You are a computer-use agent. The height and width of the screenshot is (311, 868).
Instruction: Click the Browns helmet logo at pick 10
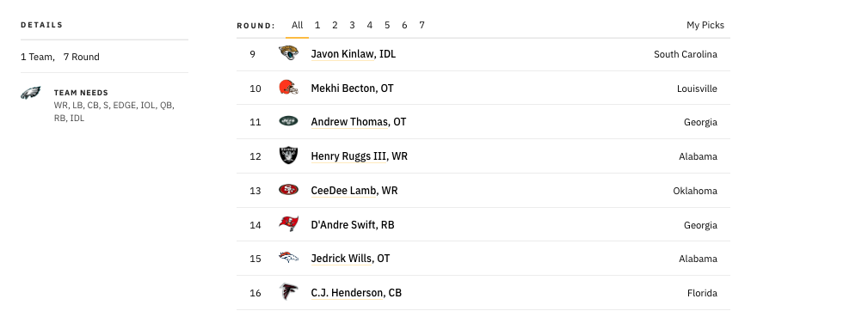[288, 88]
